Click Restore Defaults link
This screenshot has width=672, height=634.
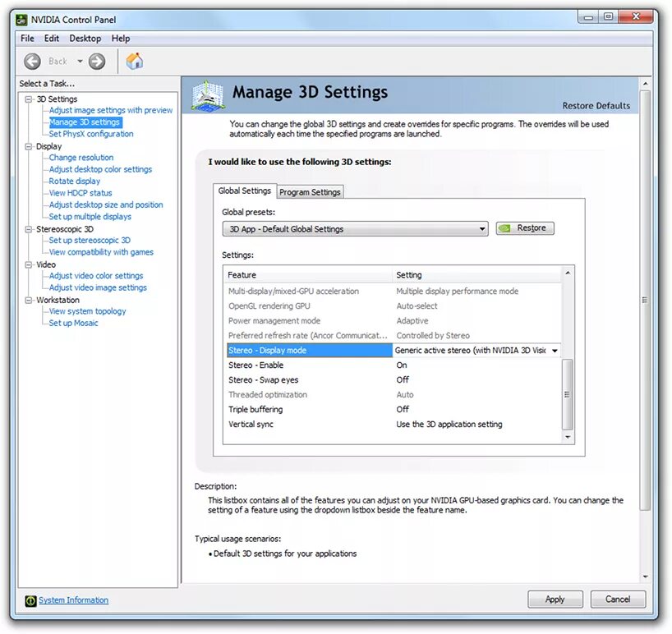pyautogui.click(x=596, y=106)
